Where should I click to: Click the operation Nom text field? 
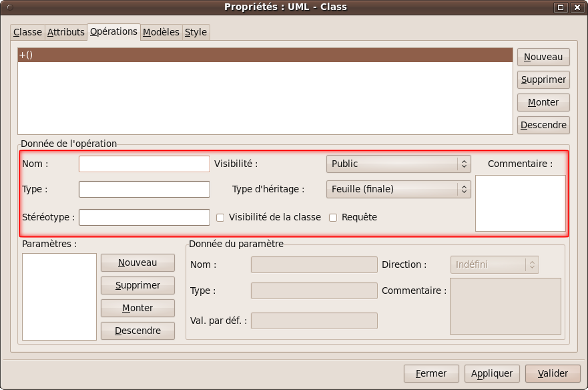pyautogui.click(x=144, y=164)
